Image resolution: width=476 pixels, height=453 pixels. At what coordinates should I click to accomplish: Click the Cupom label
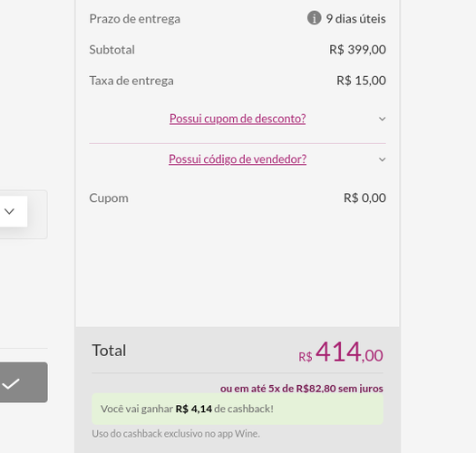tap(109, 198)
